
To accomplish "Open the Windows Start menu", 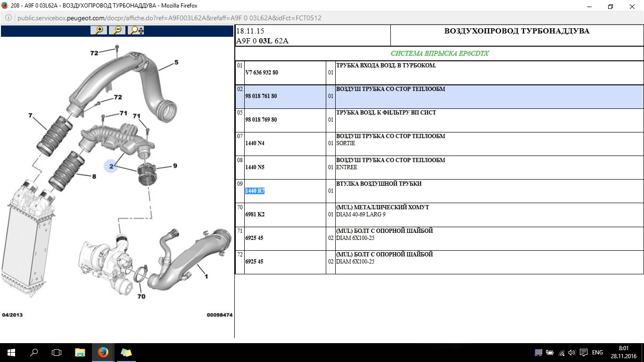I will (11, 352).
